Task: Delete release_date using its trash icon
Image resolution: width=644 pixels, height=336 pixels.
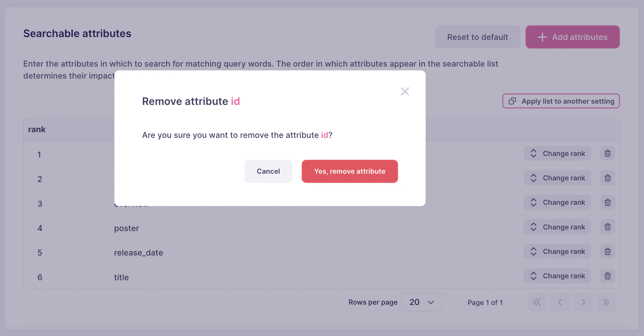Action: pyautogui.click(x=607, y=251)
